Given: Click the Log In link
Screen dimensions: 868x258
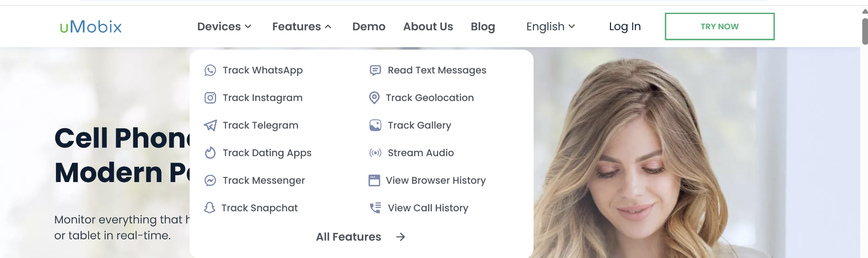Looking at the screenshot, I should [625, 27].
